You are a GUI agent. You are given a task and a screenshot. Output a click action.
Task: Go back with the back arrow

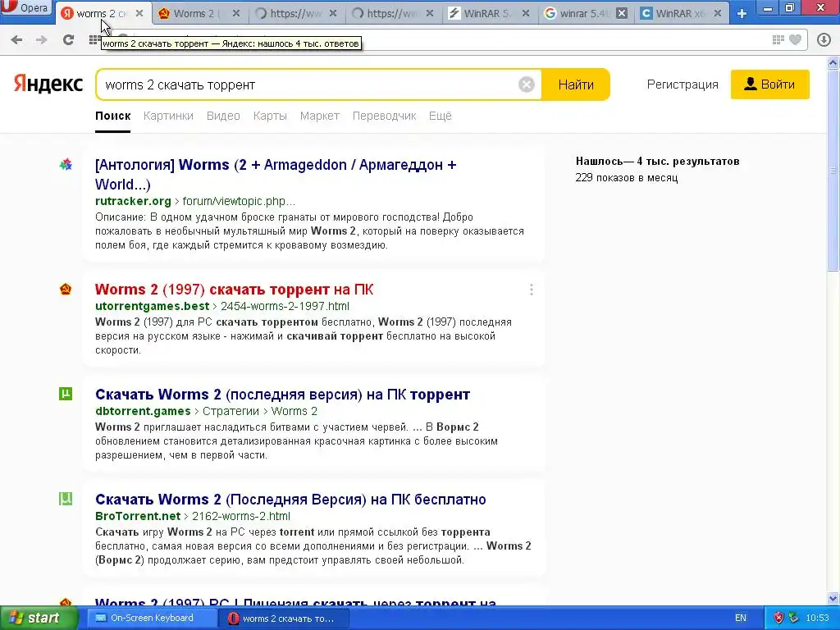pyautogui.click(x=16, y=39)
